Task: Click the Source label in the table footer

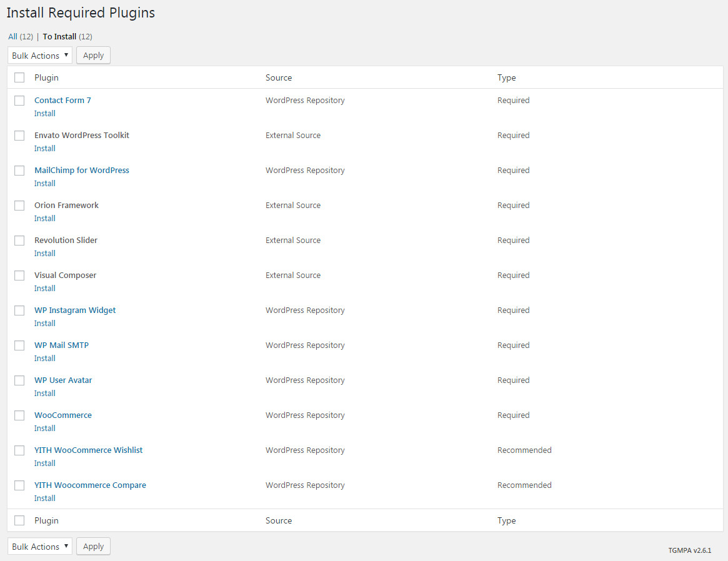Action: pyautogui.click(x=279, y=520)
